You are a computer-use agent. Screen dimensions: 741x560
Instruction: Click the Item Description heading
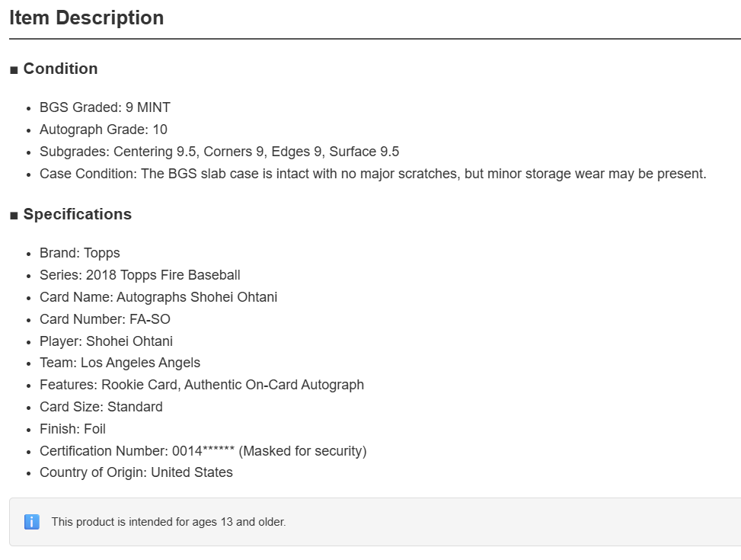click(x=87, y=18)
